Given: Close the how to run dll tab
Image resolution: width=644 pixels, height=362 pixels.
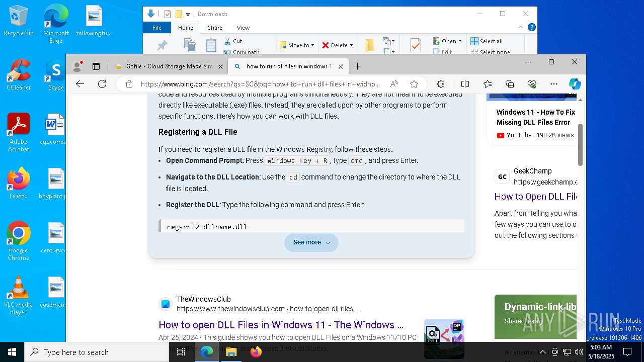Looking at the screenshot, I should point(341,66).
